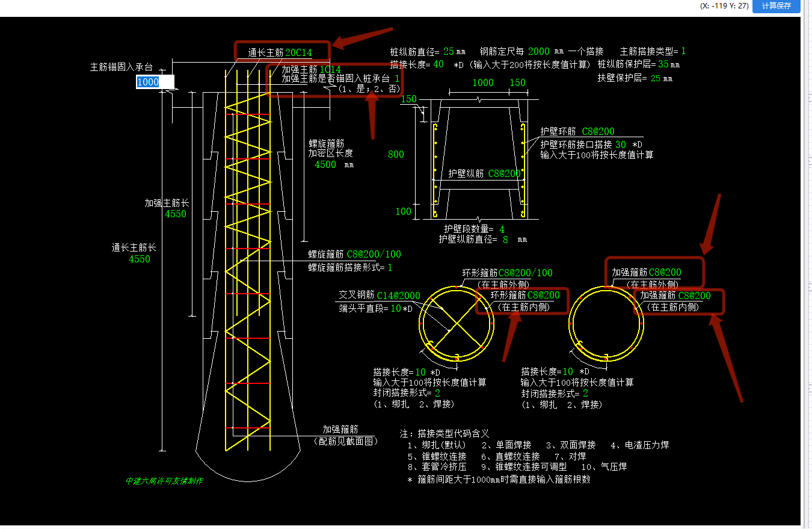Edit 搭接长度 10 under the 加强箍筋 section
This screenshot has height=529, width=812.
568,372
